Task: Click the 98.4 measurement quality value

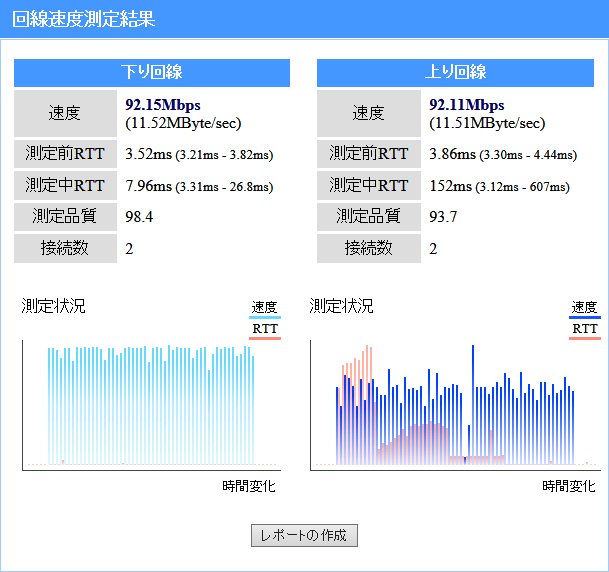Action: tap(139, 217)
